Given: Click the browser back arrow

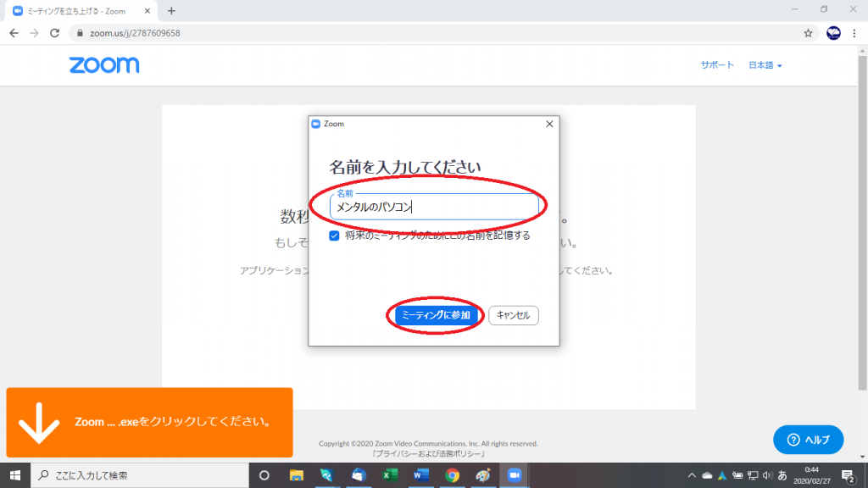Looking at the screenshot, I should pyautogui.click(x=14, y=33).
